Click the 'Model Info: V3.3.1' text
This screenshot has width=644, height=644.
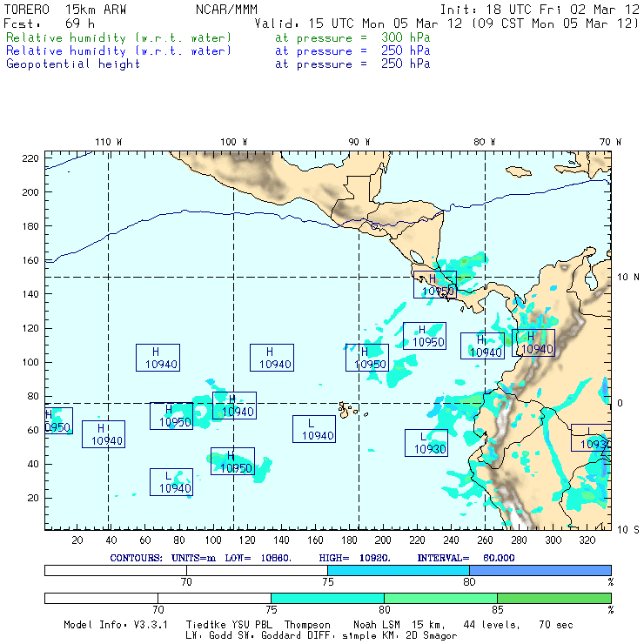click(x=116, y=625)
